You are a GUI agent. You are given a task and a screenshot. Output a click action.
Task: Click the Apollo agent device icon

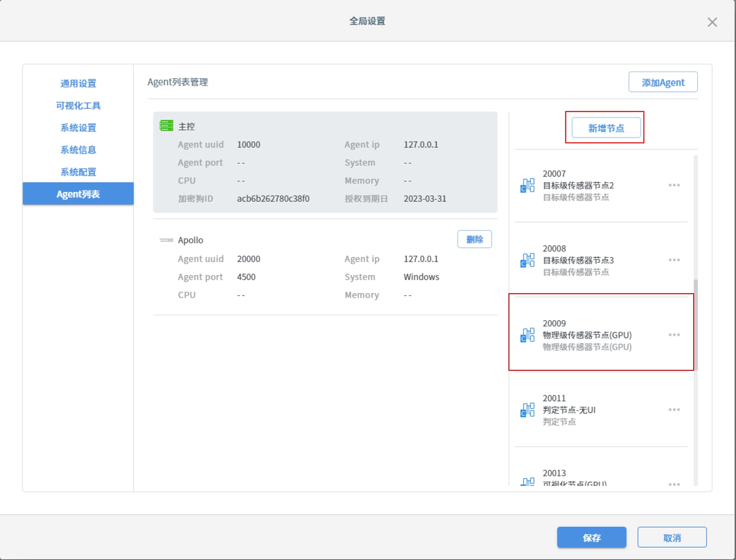coord(166,240)
